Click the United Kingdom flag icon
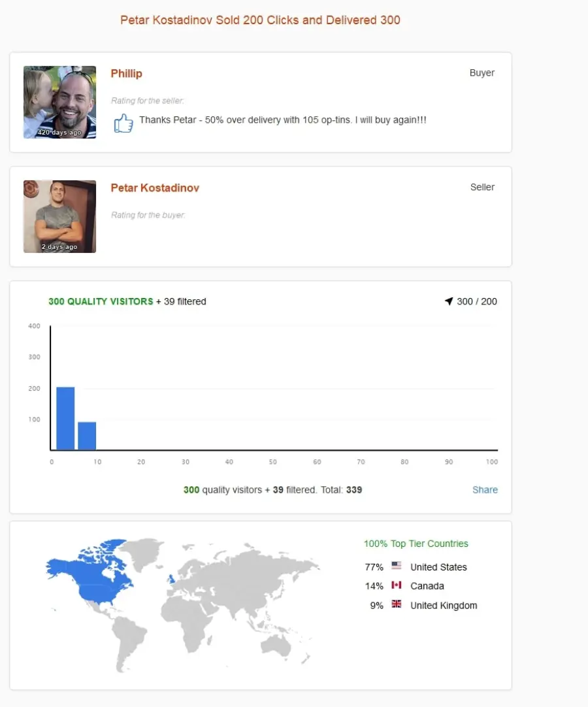 point(397,604)
